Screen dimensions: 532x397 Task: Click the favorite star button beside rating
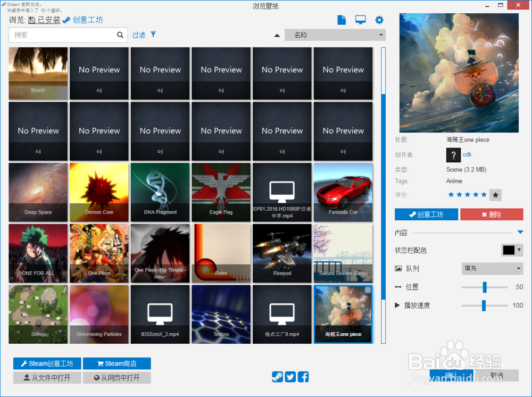[495, 195]
